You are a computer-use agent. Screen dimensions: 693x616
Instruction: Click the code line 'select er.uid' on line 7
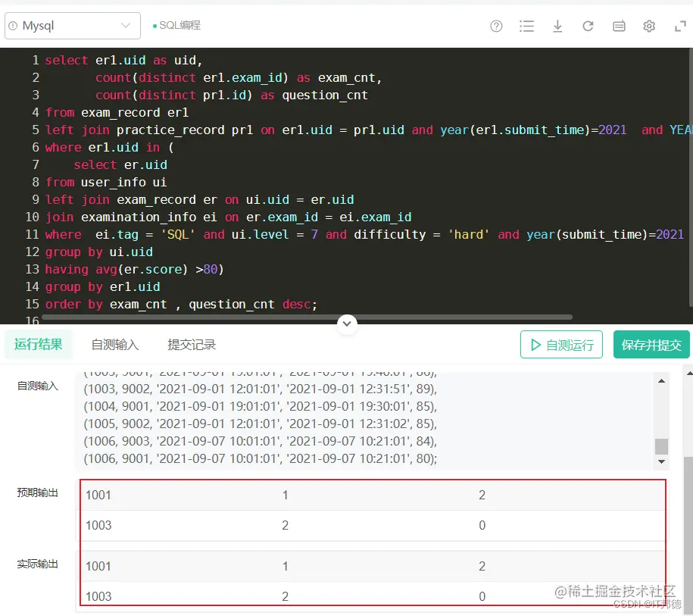click(x=120, y=165)
